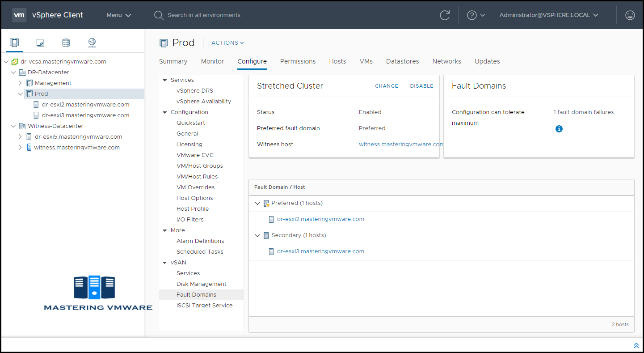Open the VMs and Templates view icon
This screenshot has height=353, width=644.
[x=40, y=43]
